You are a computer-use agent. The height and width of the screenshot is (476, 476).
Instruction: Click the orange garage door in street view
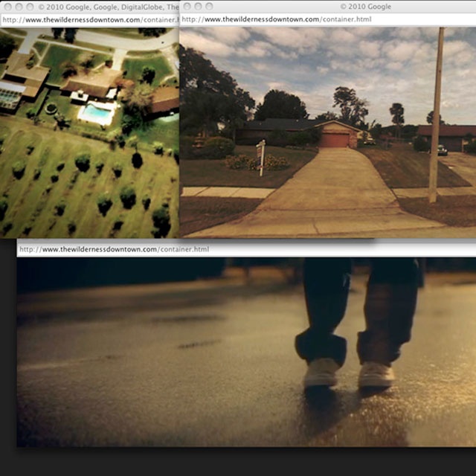(335, 140)
